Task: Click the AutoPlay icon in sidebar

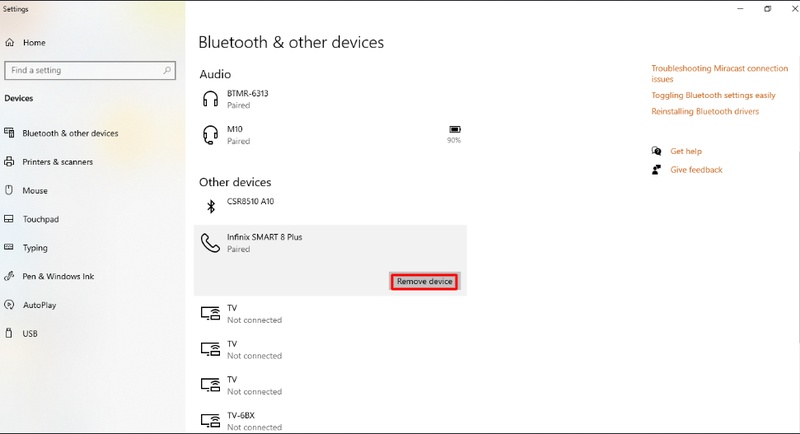Action: (9, 305)
